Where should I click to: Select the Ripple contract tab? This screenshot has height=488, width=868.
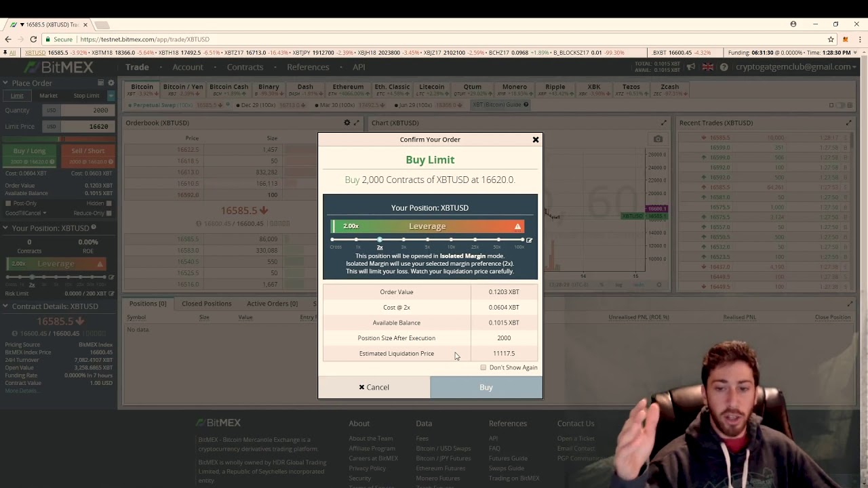555,89
